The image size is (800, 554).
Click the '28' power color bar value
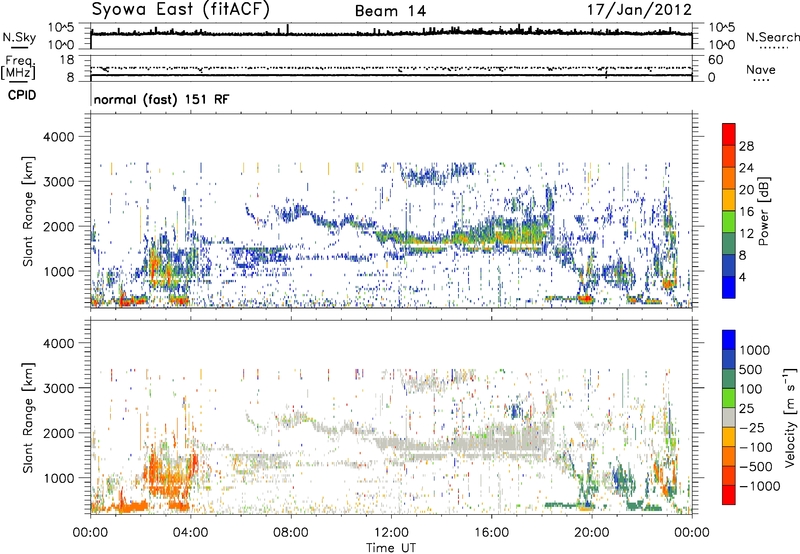[x=746, y=146]
